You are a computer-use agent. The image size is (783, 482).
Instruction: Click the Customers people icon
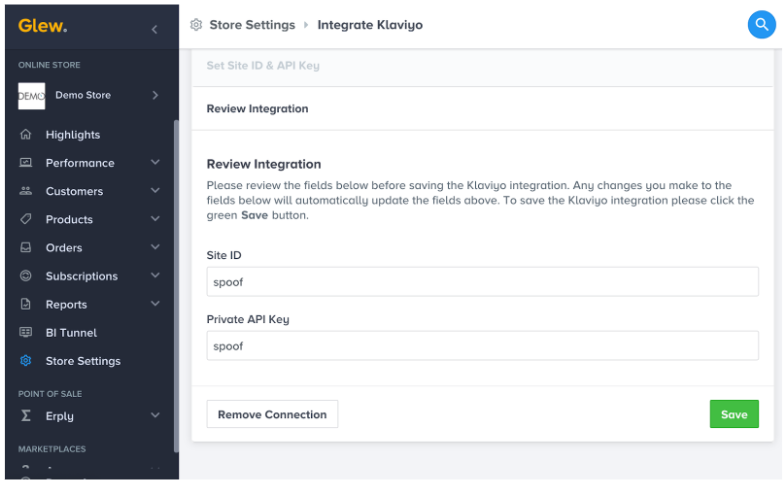(x=25, y=191)
